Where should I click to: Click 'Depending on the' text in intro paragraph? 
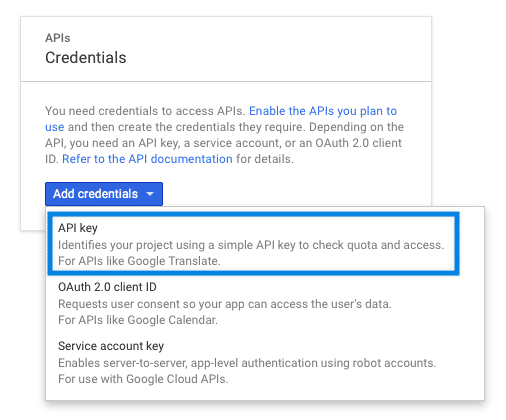(x=356, y=127)
